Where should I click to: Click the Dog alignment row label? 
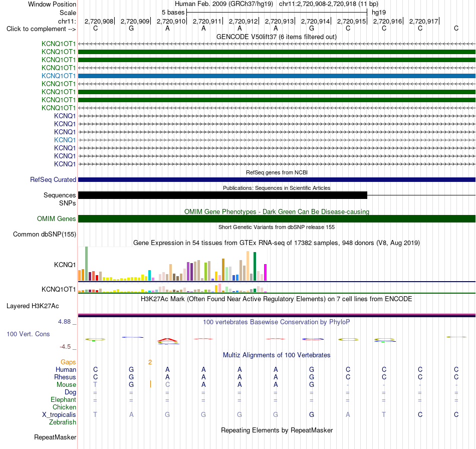coord(71,392)
